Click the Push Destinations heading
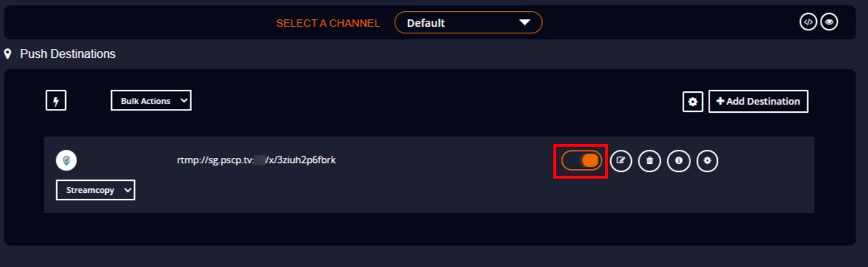 67,54
